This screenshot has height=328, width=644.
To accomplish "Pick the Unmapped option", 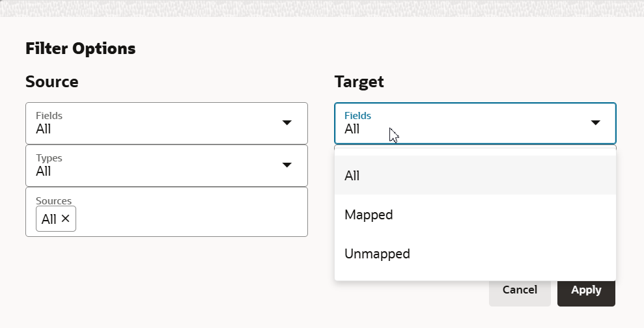I will tap(377, 253).
